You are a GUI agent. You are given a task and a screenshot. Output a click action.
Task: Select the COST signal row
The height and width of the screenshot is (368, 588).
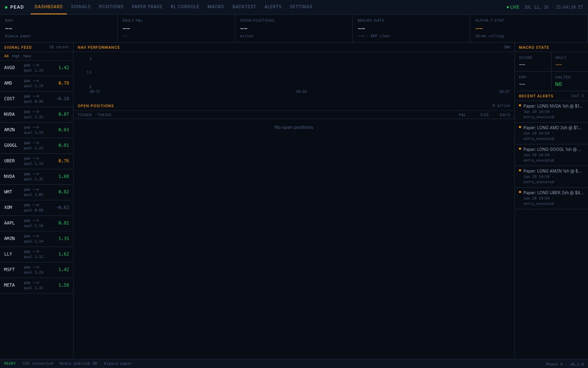(x=37, y=99)
